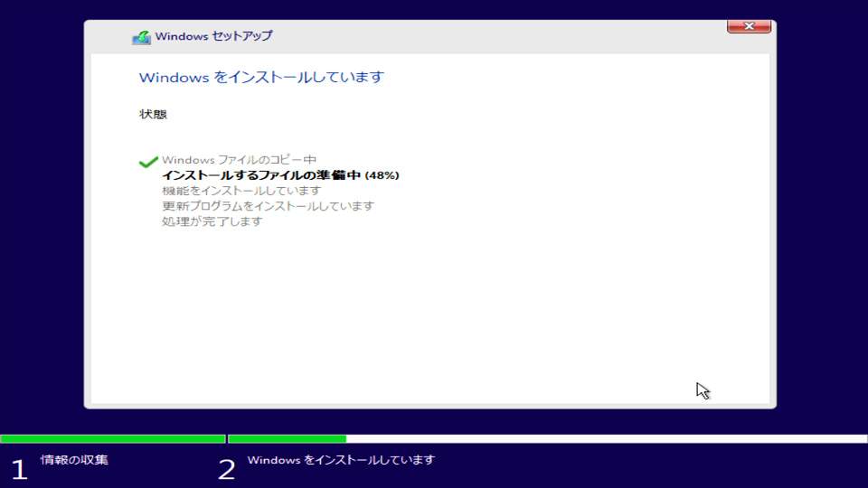Click 'インストールするファイルの準備中 (48%)' status line

click(x=280, y=175)
